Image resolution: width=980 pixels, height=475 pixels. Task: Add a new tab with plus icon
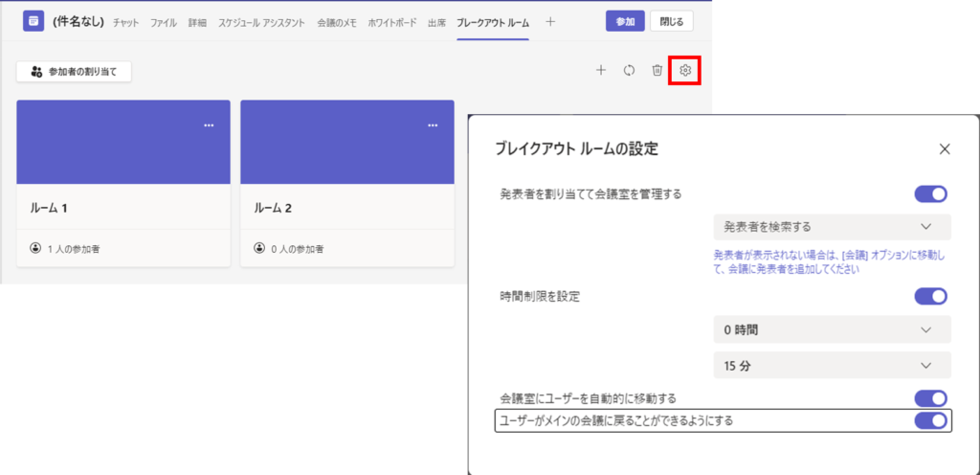(x=550, y=22)
